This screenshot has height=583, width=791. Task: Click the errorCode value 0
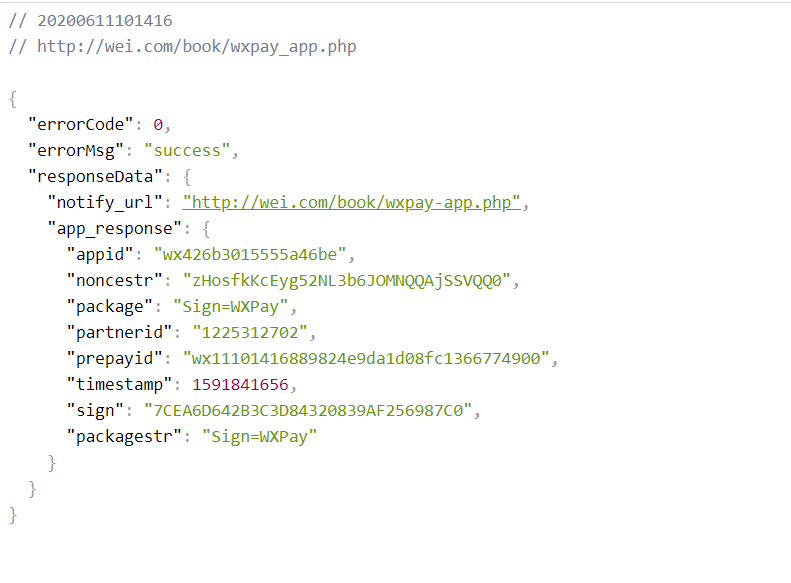point(158,125)
